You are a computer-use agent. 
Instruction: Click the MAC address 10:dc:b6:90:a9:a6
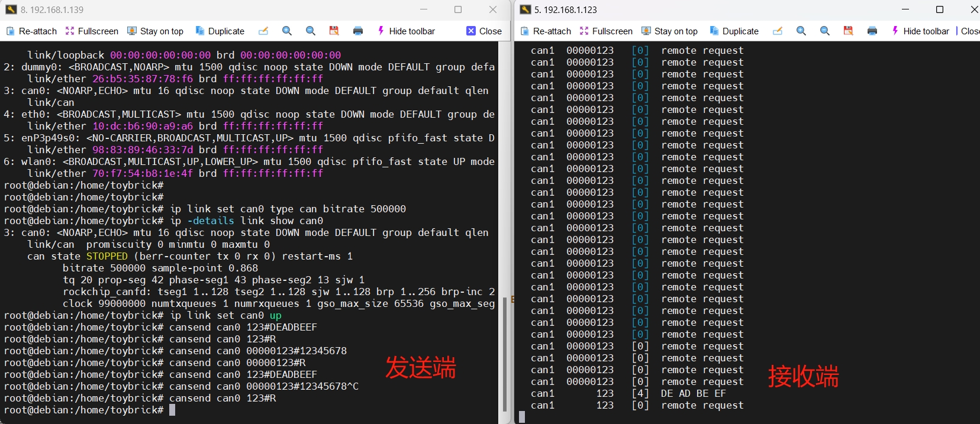coord(143,126)
